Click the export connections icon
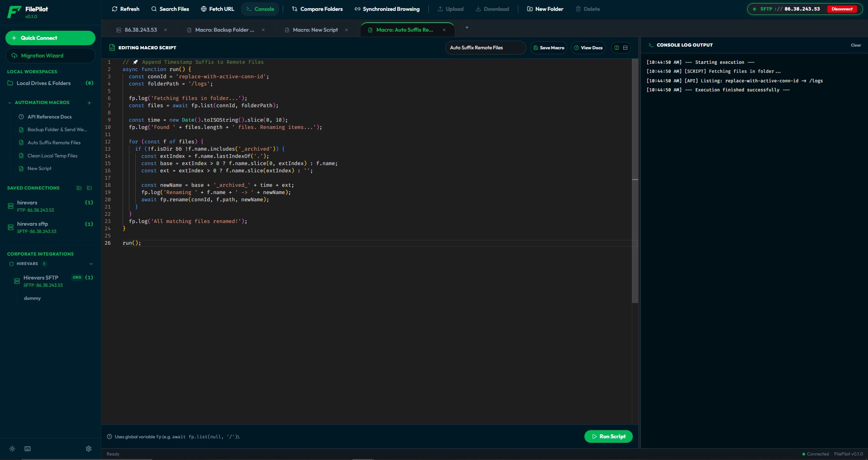The height and width of the screenshot is (460, 868). [89, 188]
